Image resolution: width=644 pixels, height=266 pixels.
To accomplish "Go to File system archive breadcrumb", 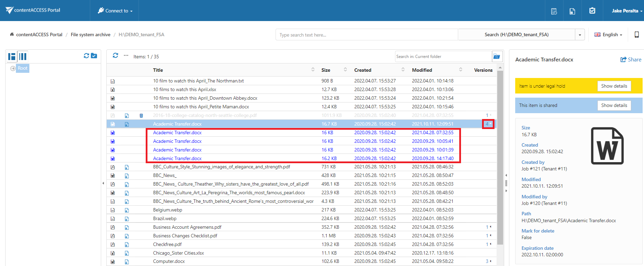I will click(90, 35).
